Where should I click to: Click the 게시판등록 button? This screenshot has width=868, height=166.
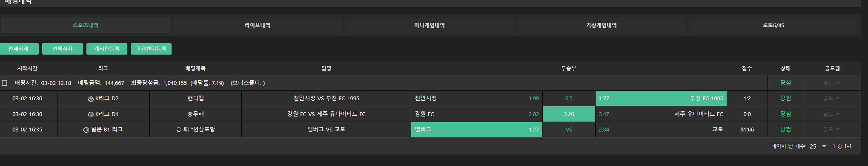107,49
